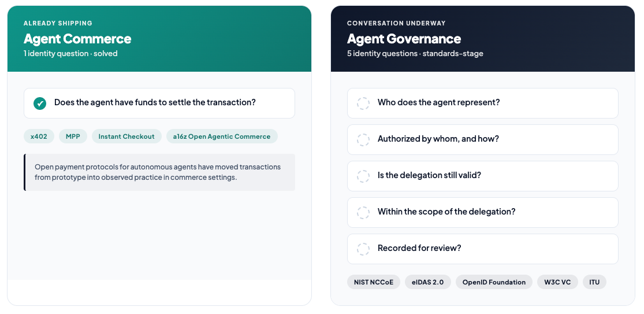The width and height of the screenshot is (644, 314).
Task: Click the a16z Open Agentic Commerce tag
Action: (222, 136)
